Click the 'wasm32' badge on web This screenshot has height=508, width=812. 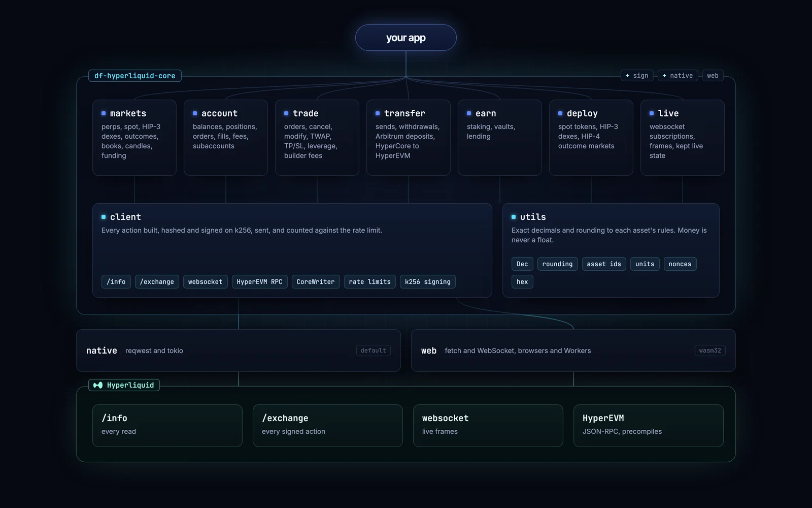pos(710,351)
